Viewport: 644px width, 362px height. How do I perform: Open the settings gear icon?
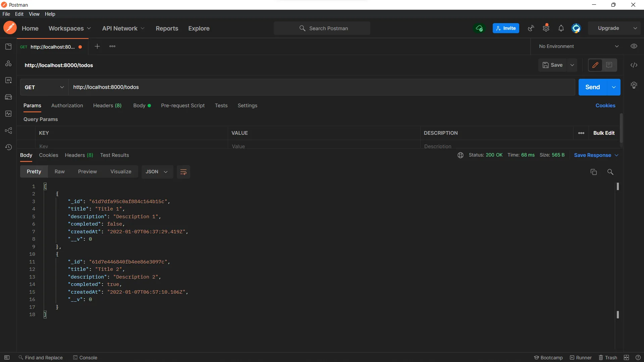(x=546, y=28)
